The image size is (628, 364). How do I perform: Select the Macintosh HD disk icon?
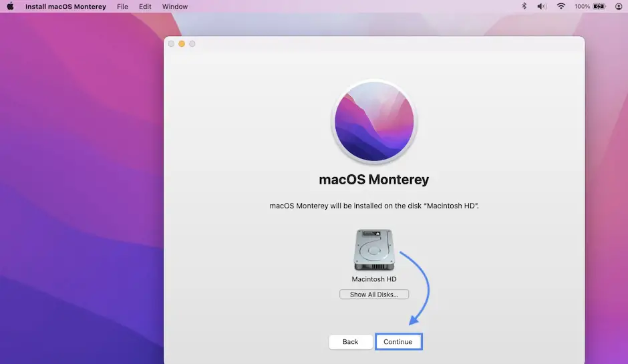click(x=374, y=250)
